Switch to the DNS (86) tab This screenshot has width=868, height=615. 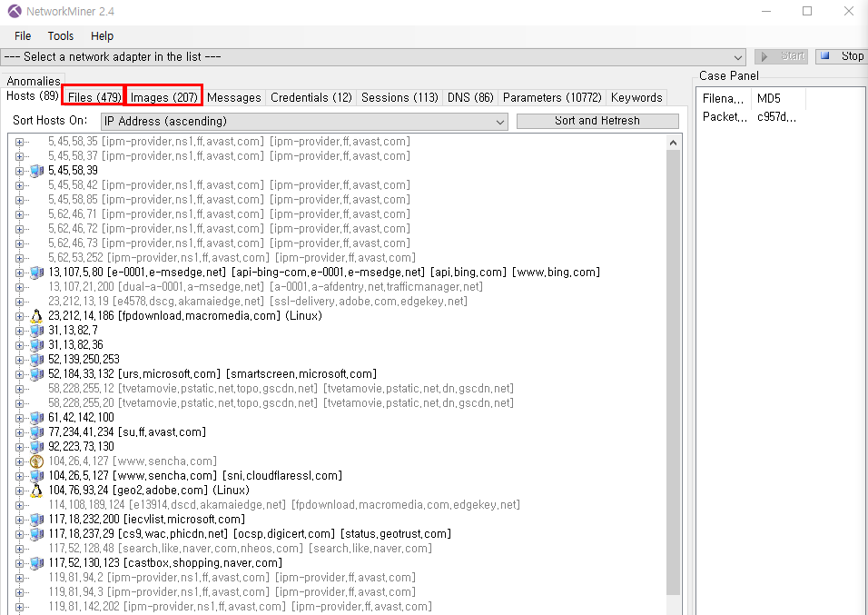[x=470, y=97]
